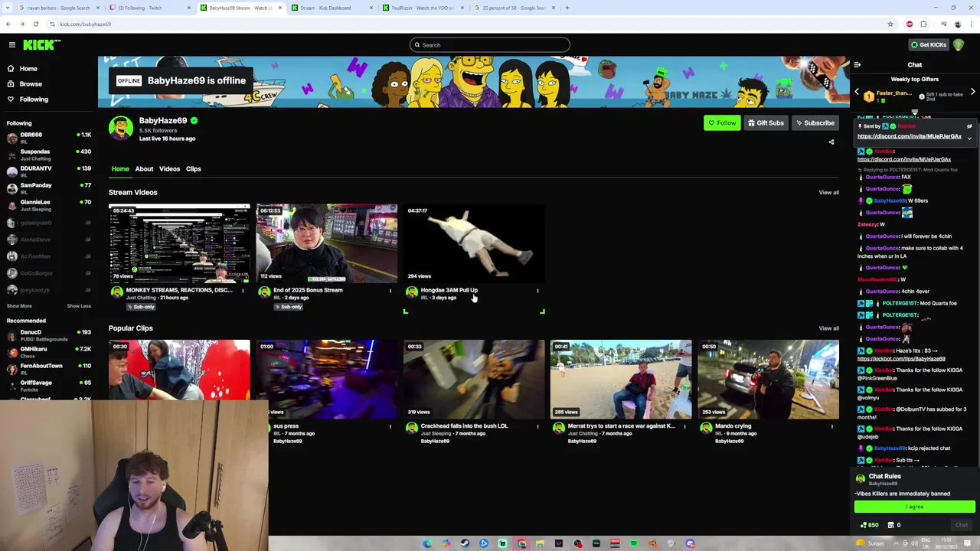The image size is (980, 551).
Task: Open Home in the left sidebar
Action: coord(21,69)
